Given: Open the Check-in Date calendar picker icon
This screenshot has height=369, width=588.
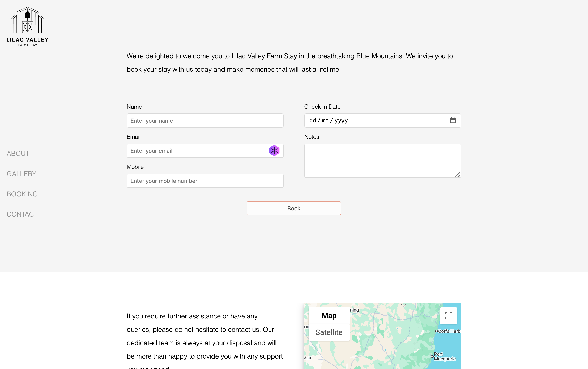Looking at the screenshot, I should click(453, 120).
